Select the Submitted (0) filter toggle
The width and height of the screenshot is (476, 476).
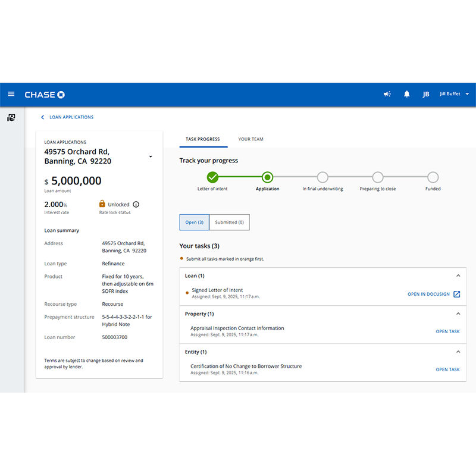(x=229, y=222)
